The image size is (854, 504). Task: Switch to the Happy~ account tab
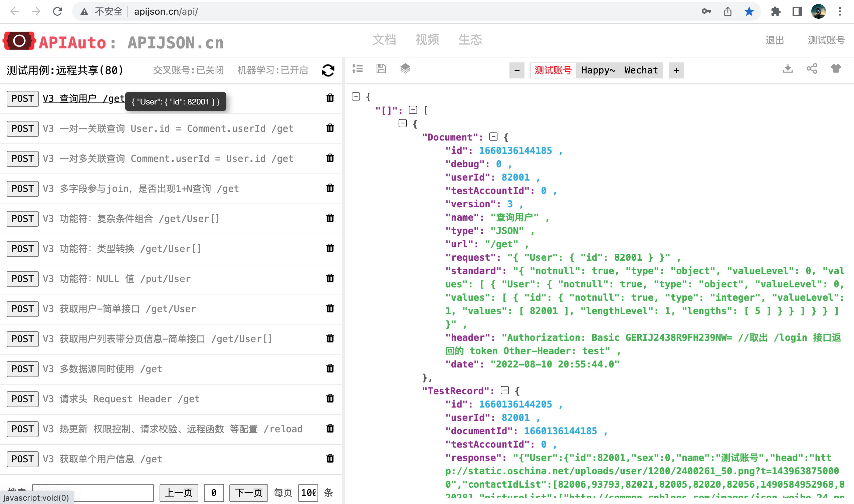coord(598,70)
